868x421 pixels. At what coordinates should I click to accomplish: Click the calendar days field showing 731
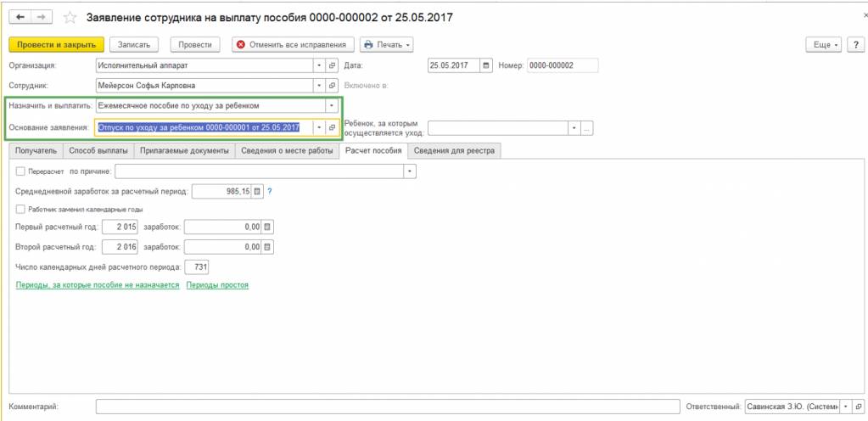[197, 267]
